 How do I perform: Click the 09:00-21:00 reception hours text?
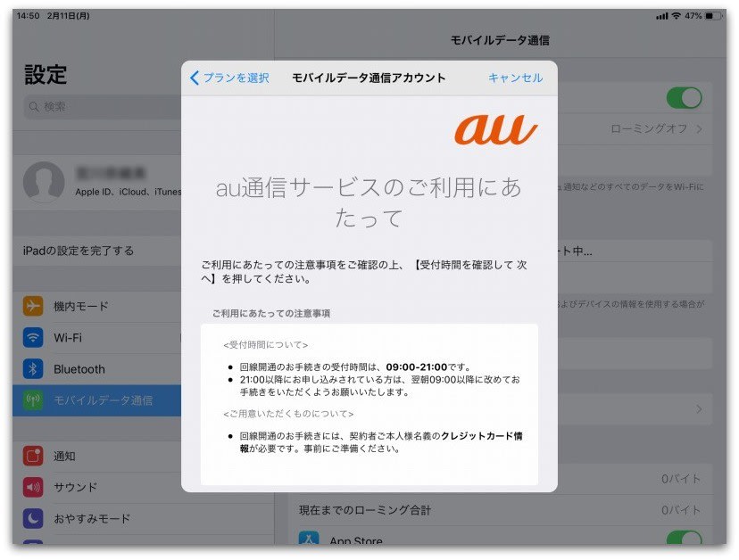pos(416,366)
